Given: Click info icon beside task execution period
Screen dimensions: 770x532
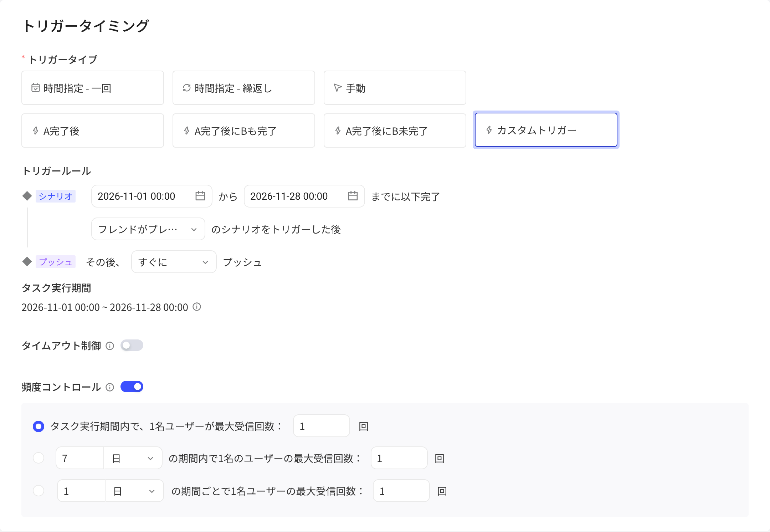Looking at the screenshot, I should 197,307.
